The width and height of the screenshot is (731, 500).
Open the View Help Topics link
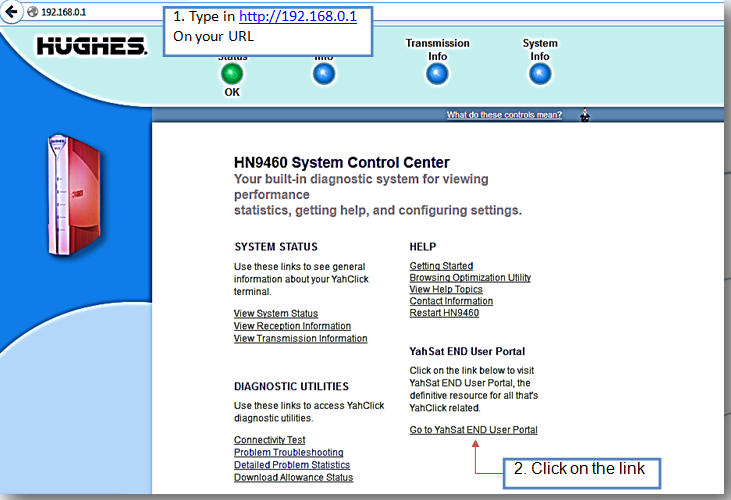pyautogui.click(x=446, y=289)
